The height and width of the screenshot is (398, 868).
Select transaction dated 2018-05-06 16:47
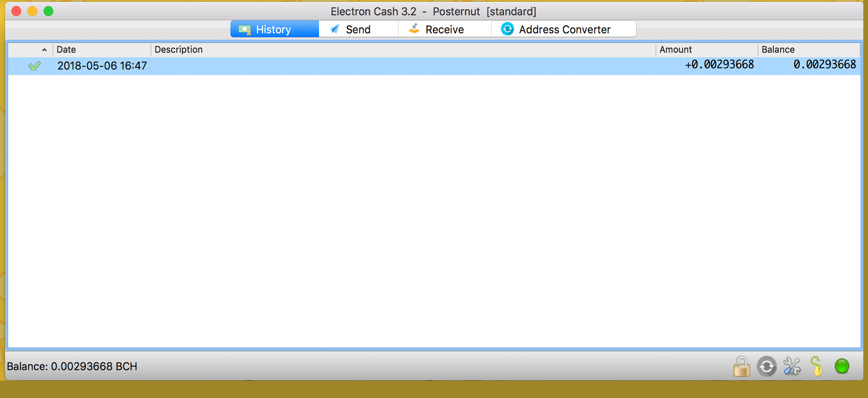click(x=434, y=66)
